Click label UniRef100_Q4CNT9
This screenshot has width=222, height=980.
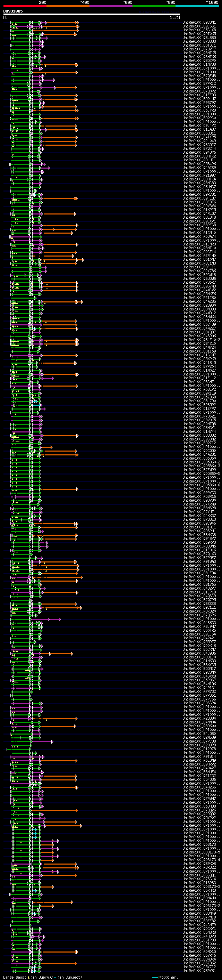pos(199,925)
